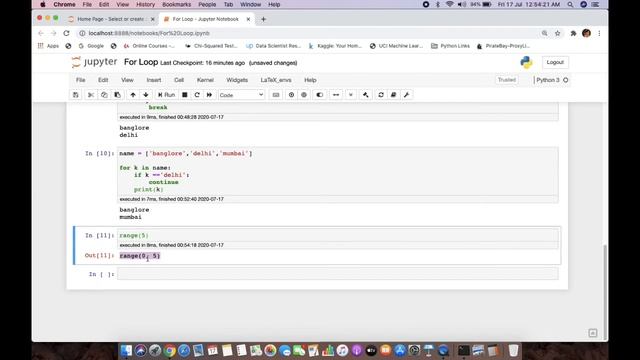Open the Bookmarks menu in macOS menu bar
Viewport: 640px width, 360px height.
[x=176, y=4]
